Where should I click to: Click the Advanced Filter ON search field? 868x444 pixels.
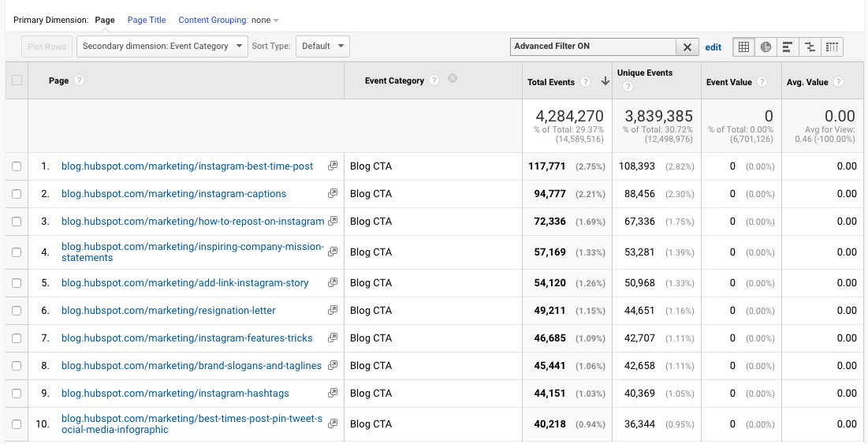tap(592, 47)
